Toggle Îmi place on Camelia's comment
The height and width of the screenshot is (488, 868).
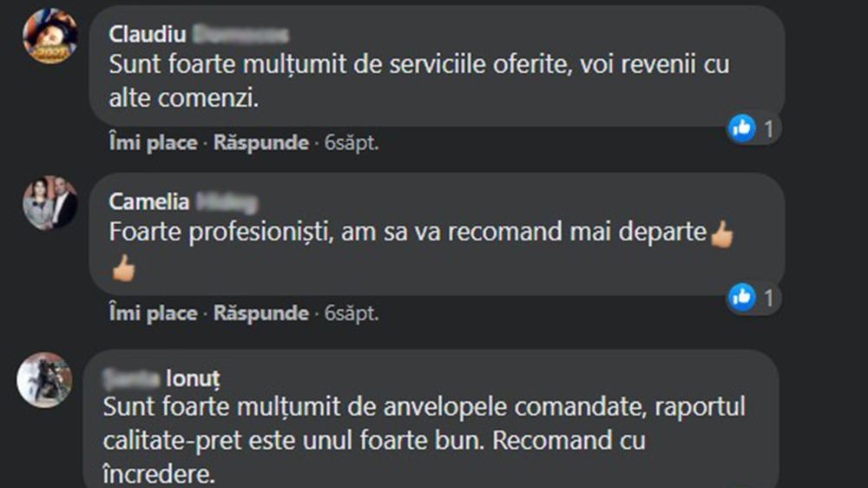[153, 313]
